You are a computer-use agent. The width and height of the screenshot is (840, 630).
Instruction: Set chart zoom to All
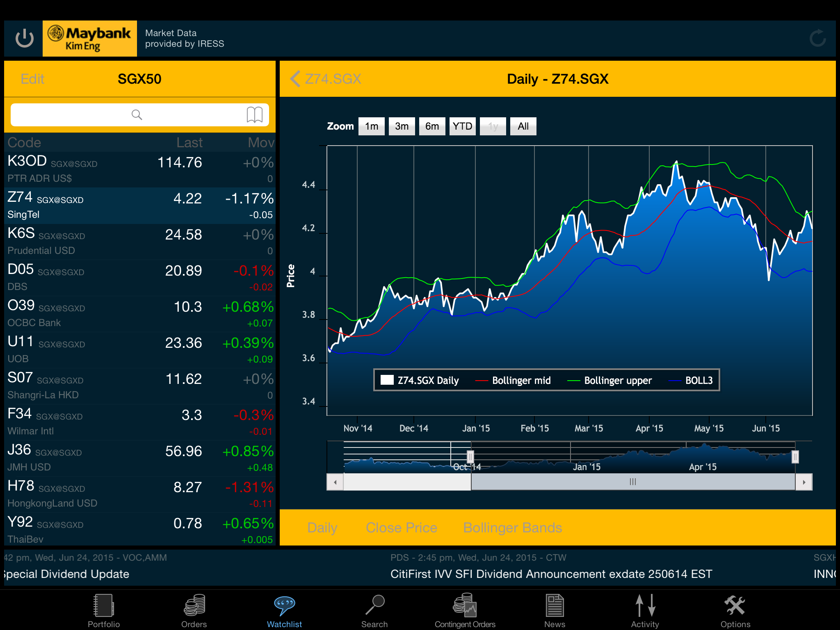(x=523, y=126)
